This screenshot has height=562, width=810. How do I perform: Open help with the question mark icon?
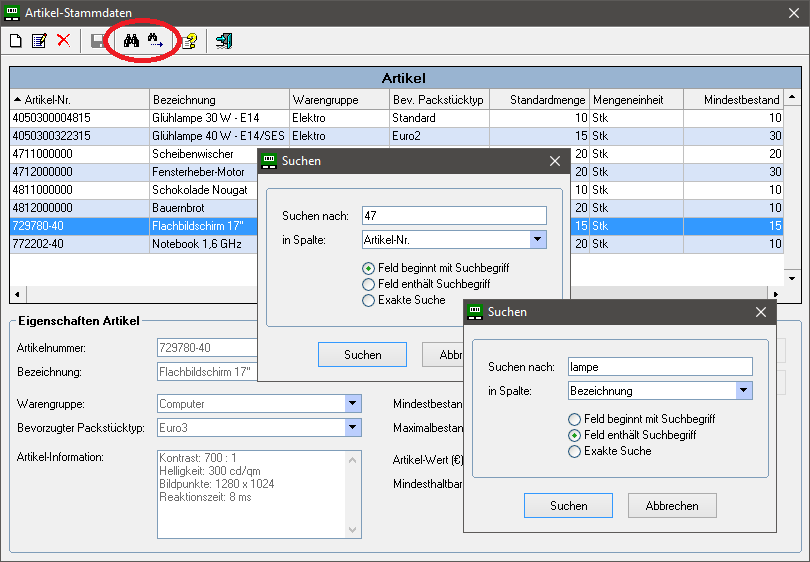click(x=189, y=41)
